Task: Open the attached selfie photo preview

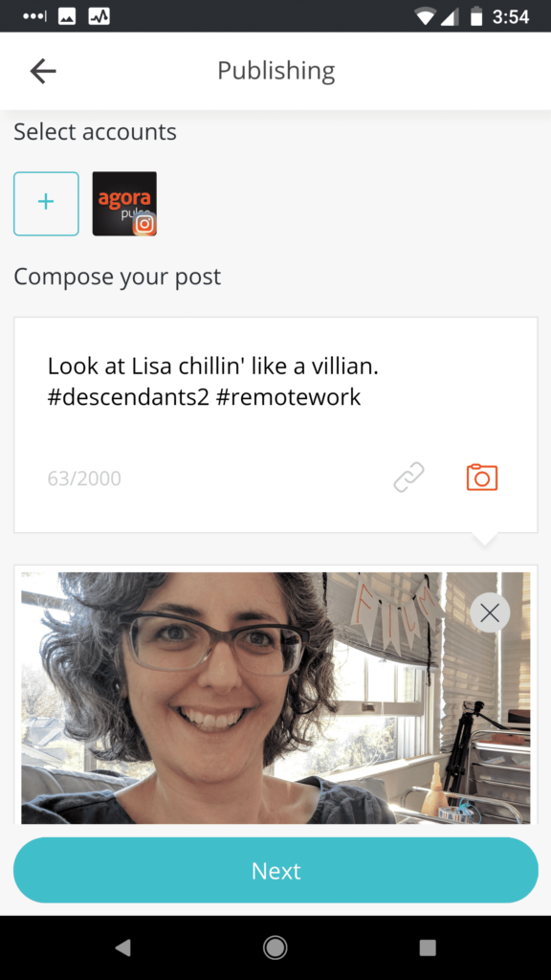Action: (275, 698)
